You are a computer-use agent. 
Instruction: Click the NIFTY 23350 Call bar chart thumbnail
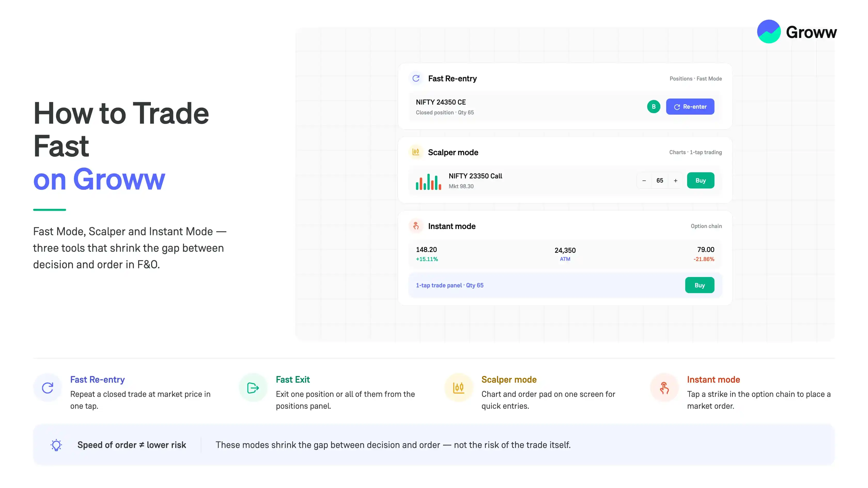pos(428,182)
